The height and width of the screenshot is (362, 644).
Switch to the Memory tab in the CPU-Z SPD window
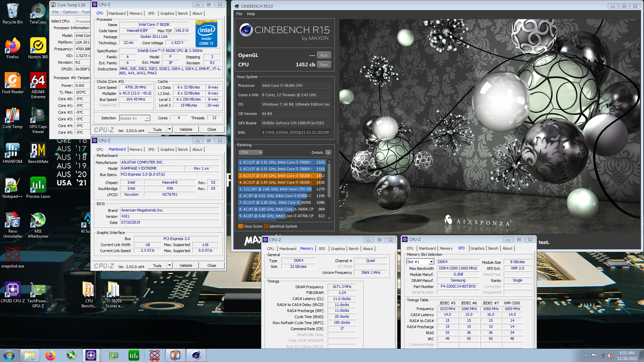coord(446,248)
